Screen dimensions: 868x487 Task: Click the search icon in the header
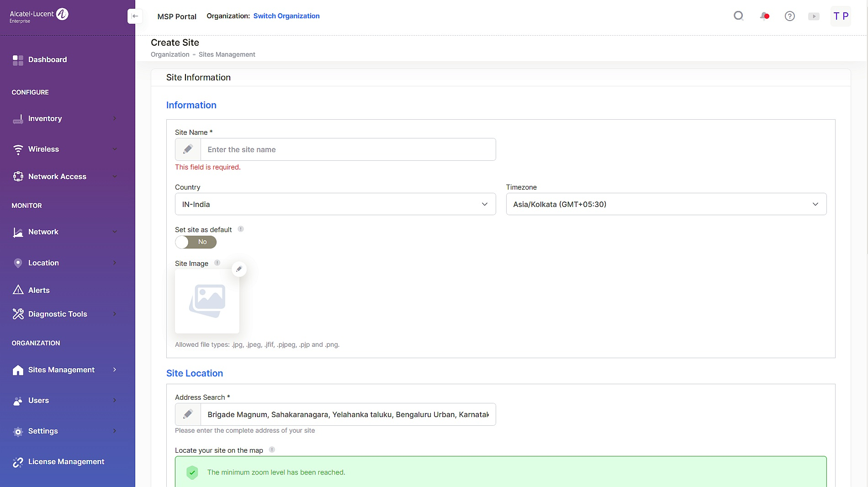[x=738, y=16]
